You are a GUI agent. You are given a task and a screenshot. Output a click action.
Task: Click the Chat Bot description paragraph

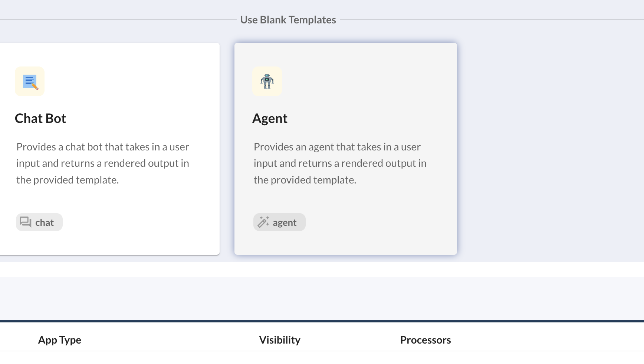point(102,163)
